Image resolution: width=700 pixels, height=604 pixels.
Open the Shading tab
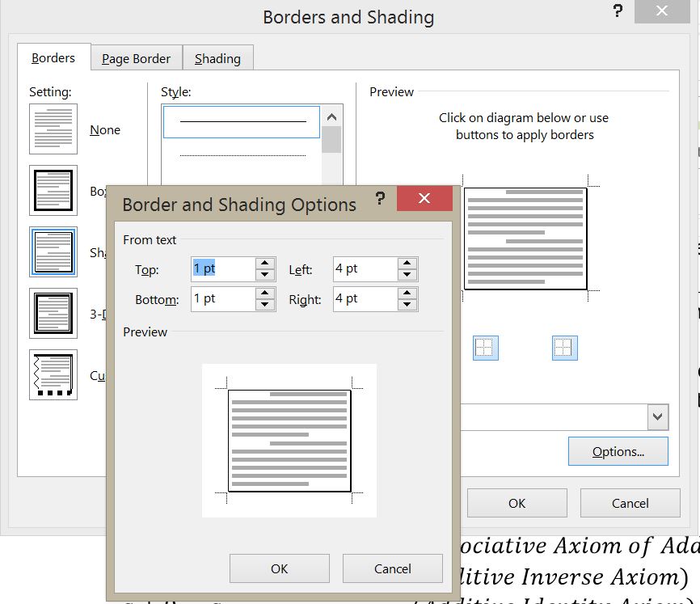217,57
